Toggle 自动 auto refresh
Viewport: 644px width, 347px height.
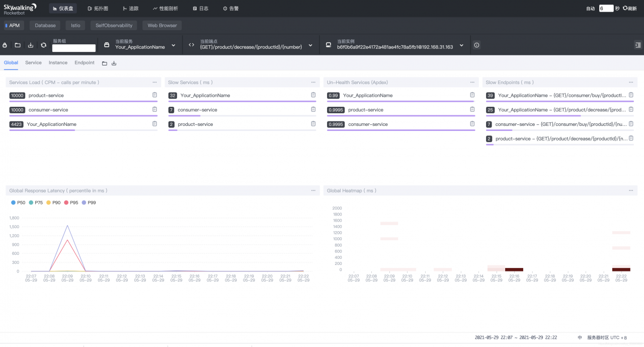point(591,9)
